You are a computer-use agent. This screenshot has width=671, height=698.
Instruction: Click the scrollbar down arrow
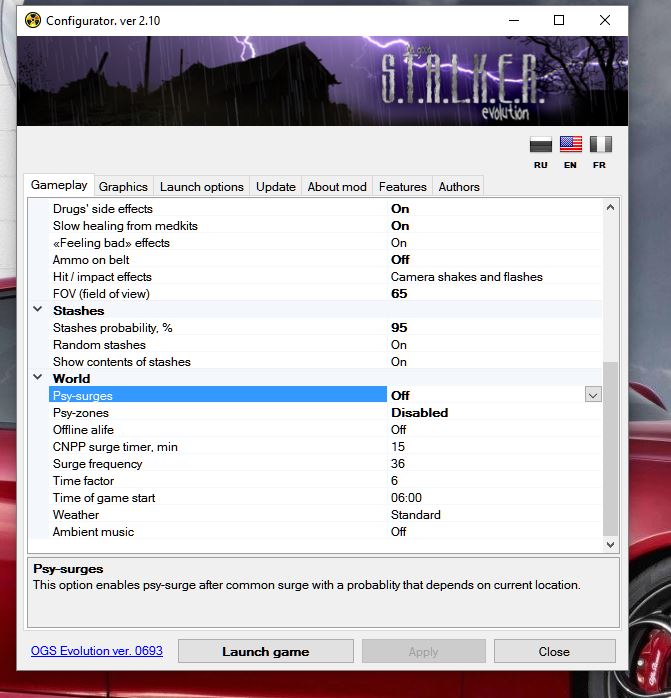click(x=610, y=544)
